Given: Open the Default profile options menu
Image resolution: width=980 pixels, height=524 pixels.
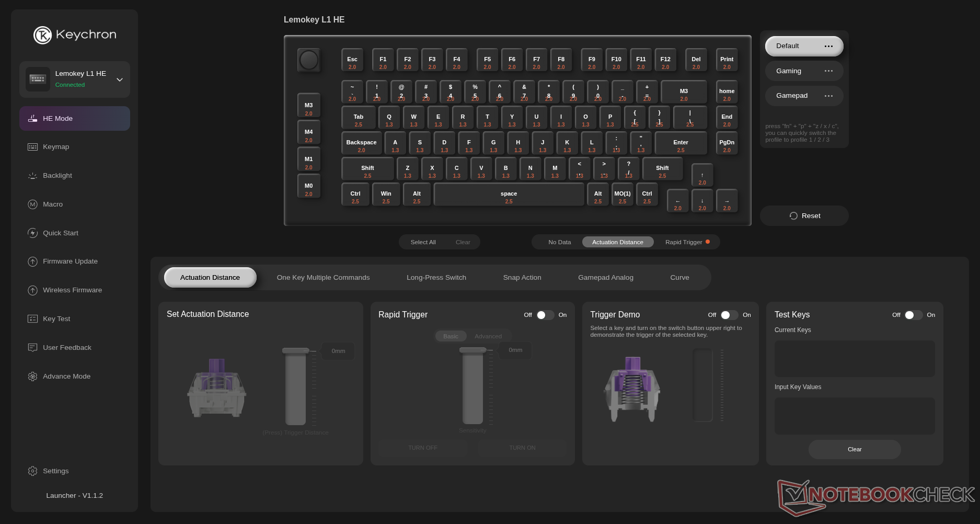Looking at the screenshot, I should tap(828, 46).
